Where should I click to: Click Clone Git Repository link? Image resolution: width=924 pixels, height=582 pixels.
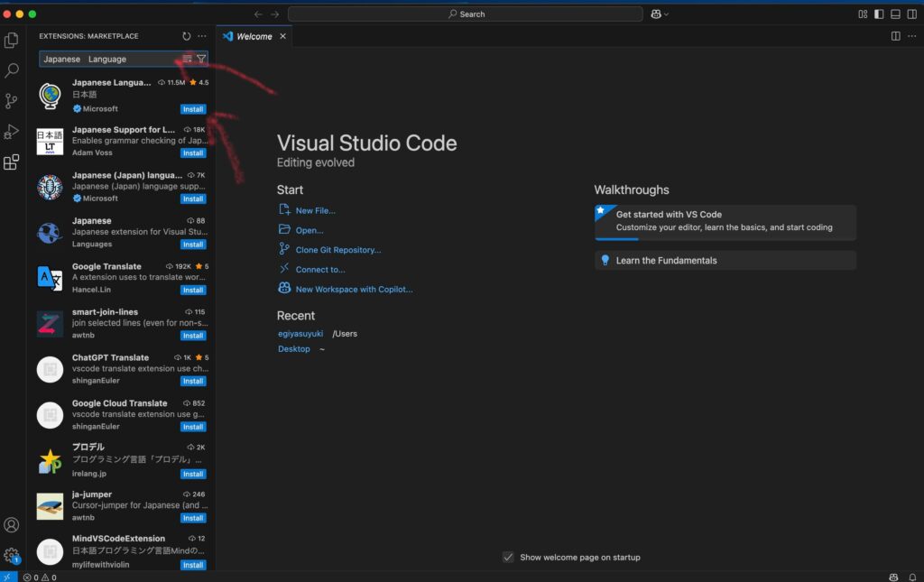(338, 250)
